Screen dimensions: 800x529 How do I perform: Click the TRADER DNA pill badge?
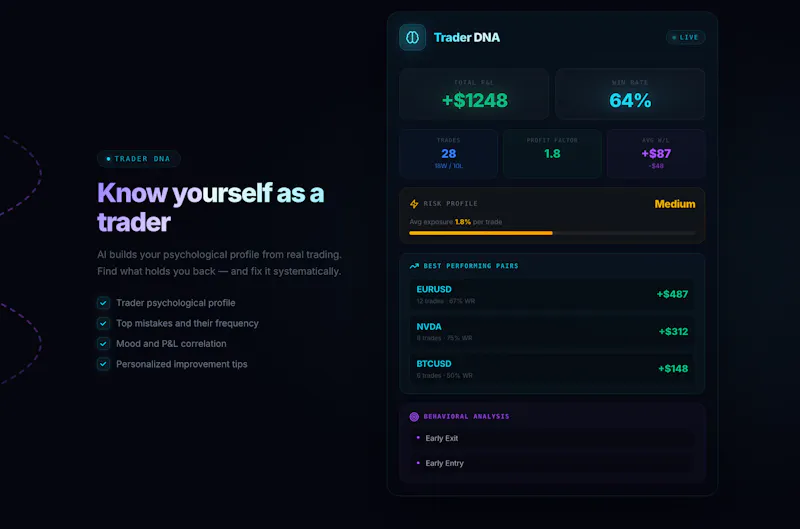click(138, 159)
